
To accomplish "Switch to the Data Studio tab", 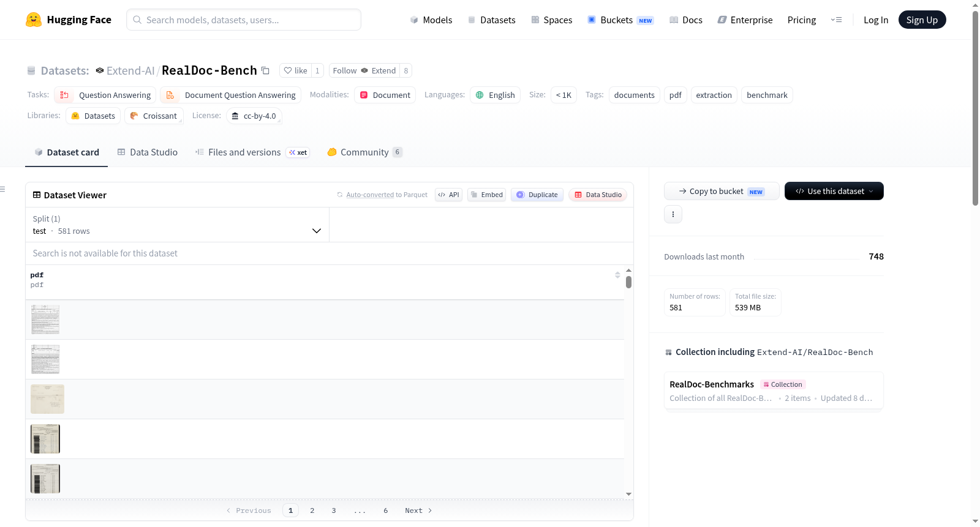I will pos(147,152).
